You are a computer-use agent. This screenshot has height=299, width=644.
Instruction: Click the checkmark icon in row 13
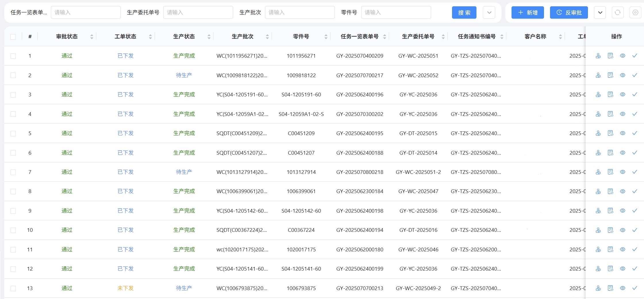635,288
